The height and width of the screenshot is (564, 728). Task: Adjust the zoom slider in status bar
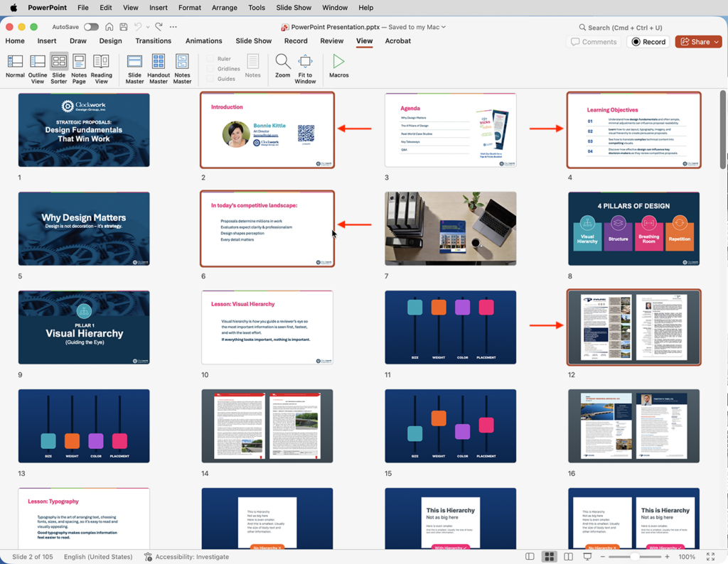[x=635, y=557]
